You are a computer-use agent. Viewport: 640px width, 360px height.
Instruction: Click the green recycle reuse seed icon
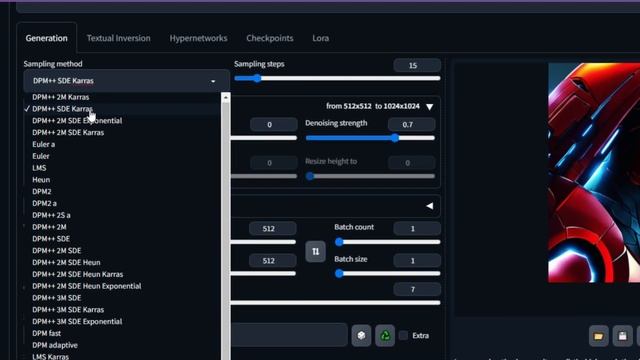point(385,336)
